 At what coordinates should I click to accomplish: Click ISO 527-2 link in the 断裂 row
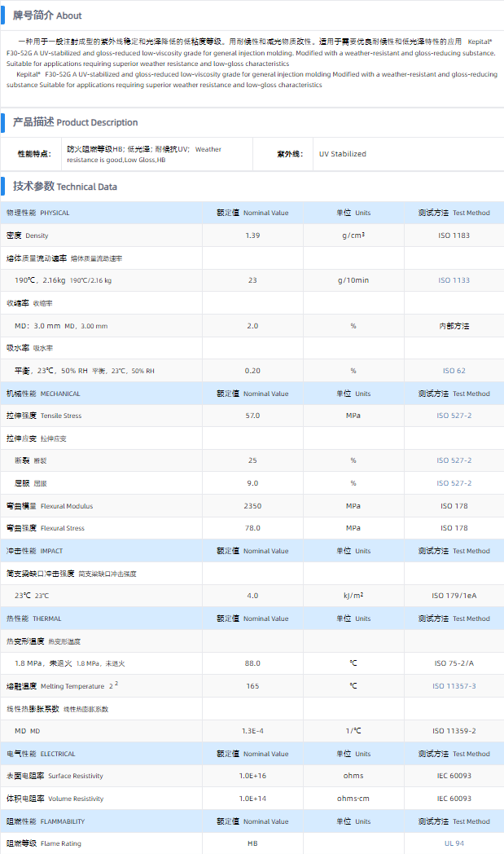coord(454,460)
